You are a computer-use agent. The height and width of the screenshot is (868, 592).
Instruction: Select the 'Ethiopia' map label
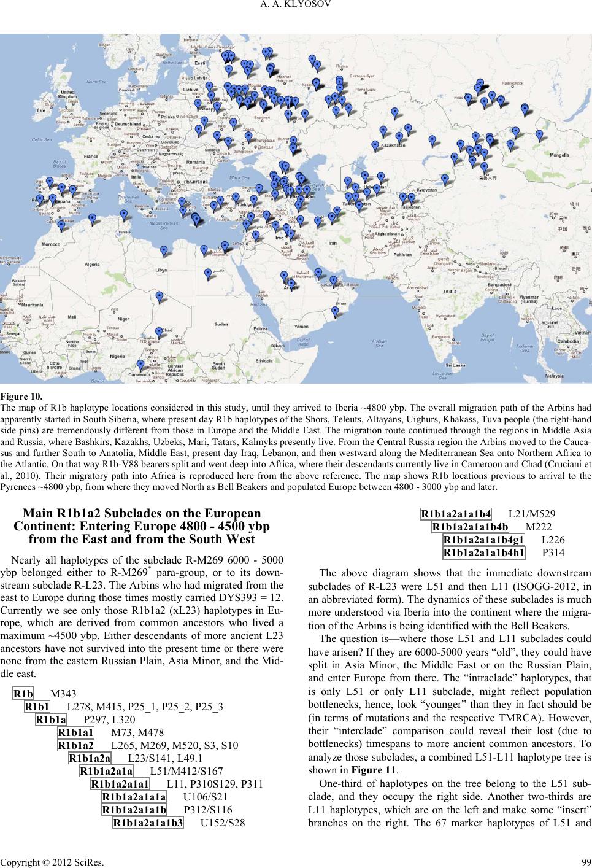click(265, 361)
